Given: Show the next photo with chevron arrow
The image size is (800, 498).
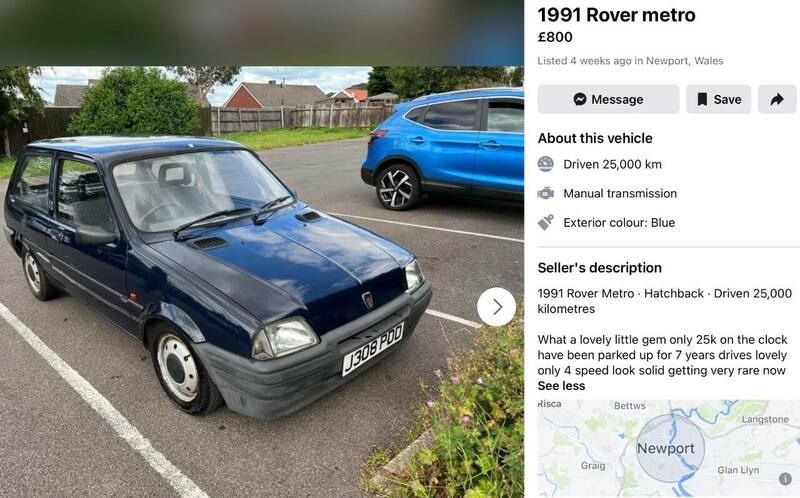Looking at the screenshot, I should pyautogui.click(x=496, y=307).
